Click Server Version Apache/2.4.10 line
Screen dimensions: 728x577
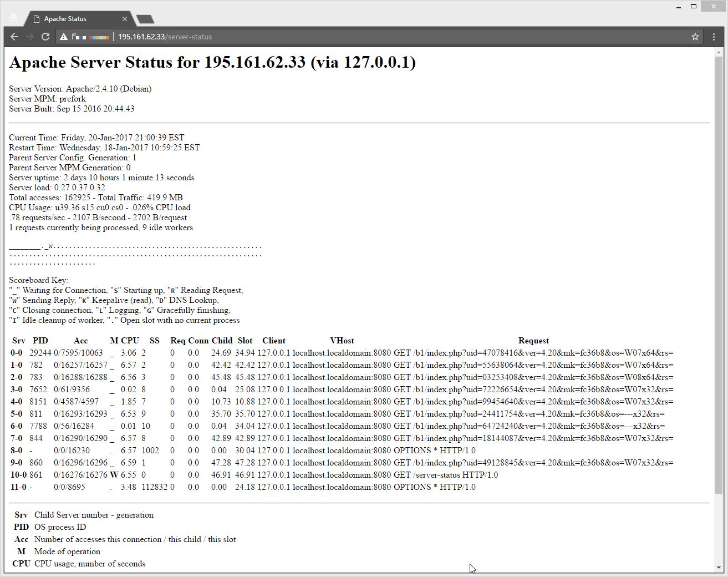click(80, 89)
